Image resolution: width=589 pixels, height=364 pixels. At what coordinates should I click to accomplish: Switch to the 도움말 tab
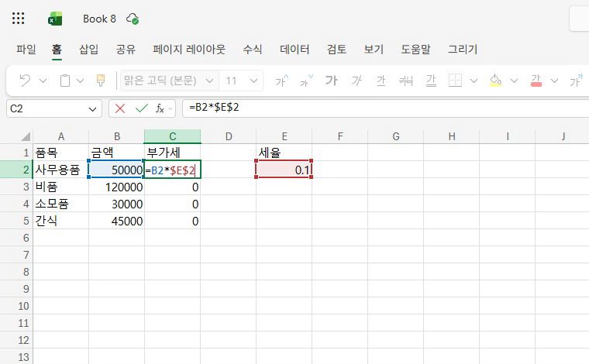coord(415,49)
